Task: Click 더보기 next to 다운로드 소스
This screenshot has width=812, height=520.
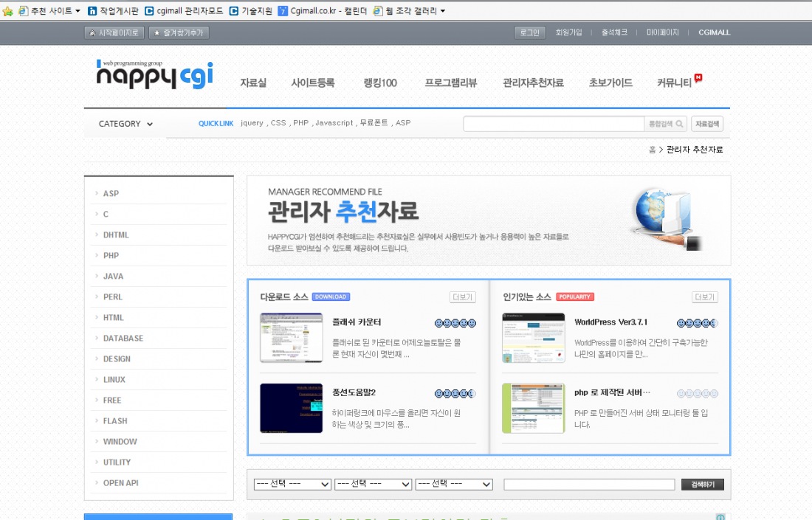Action: point(463,297)
